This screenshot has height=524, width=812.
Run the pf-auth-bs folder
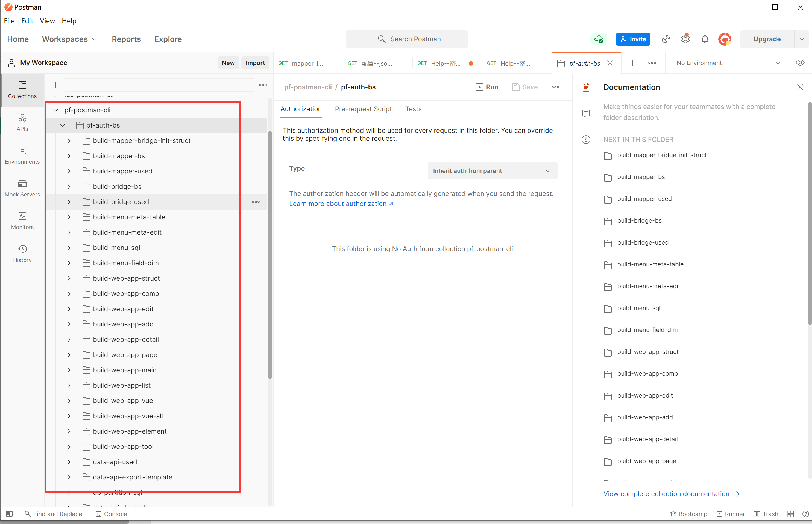click(487, 87)
